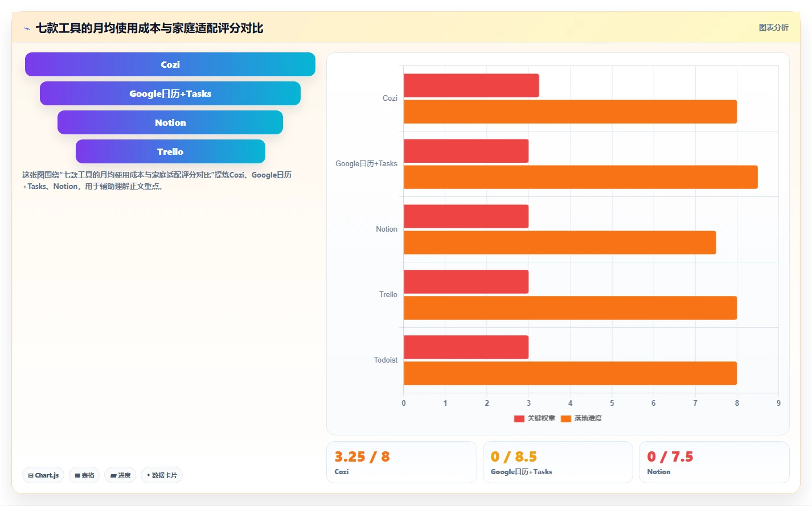Image resolution: width=812 pixels, height=506 pixels.
Task: Click the orange Todoist bar in chart
Action: [x=570, y=373]
